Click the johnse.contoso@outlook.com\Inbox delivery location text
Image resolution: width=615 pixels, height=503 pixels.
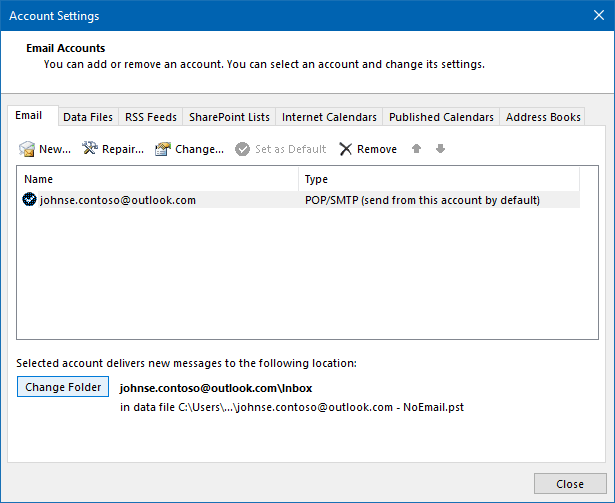(216, 388)
